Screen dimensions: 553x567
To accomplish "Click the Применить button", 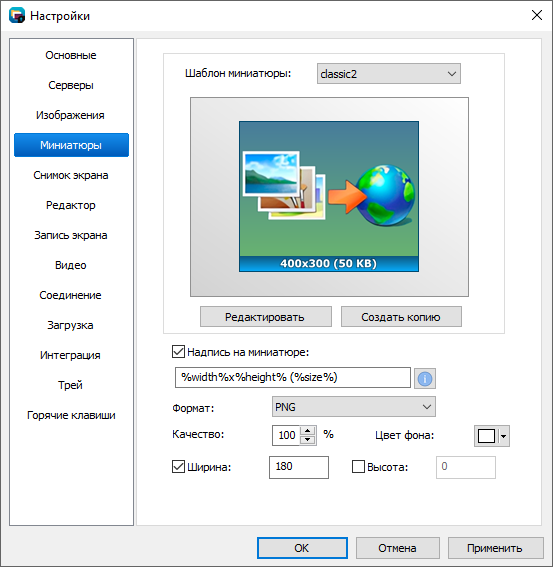I will click(495, 548).
